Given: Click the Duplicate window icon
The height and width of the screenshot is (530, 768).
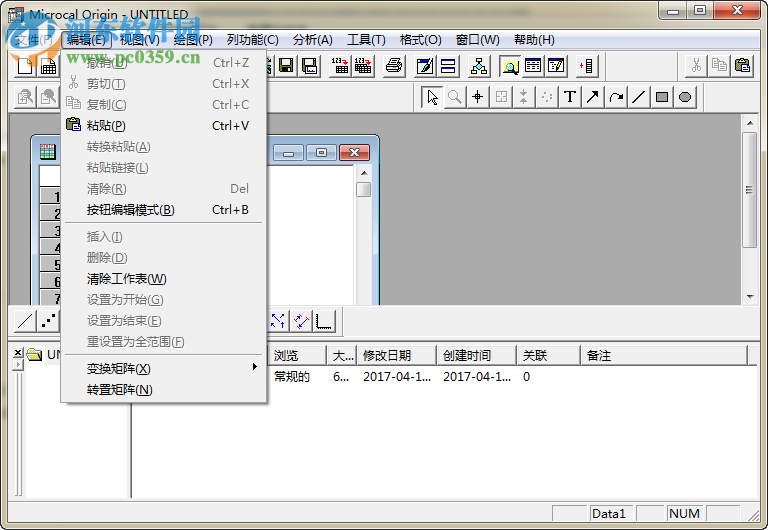Looking at the screenshot, I should pyautogui.click(x=448, y=66).
